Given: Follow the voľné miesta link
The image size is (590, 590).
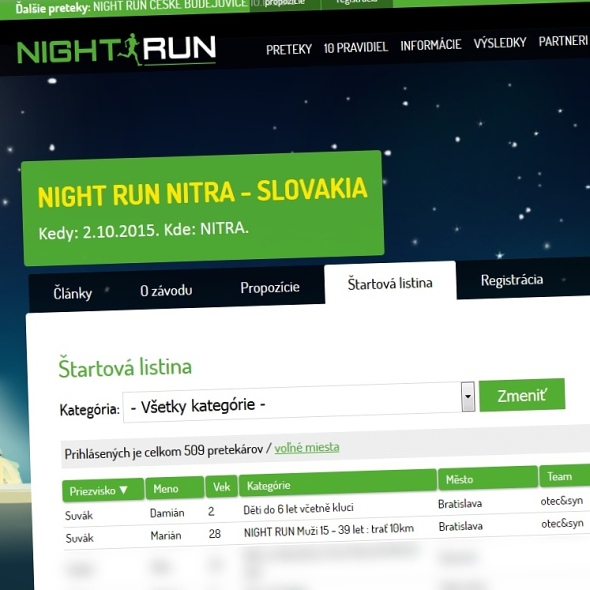Looking at the screenshot, I should pyautogui.click(x=307, y=447).
